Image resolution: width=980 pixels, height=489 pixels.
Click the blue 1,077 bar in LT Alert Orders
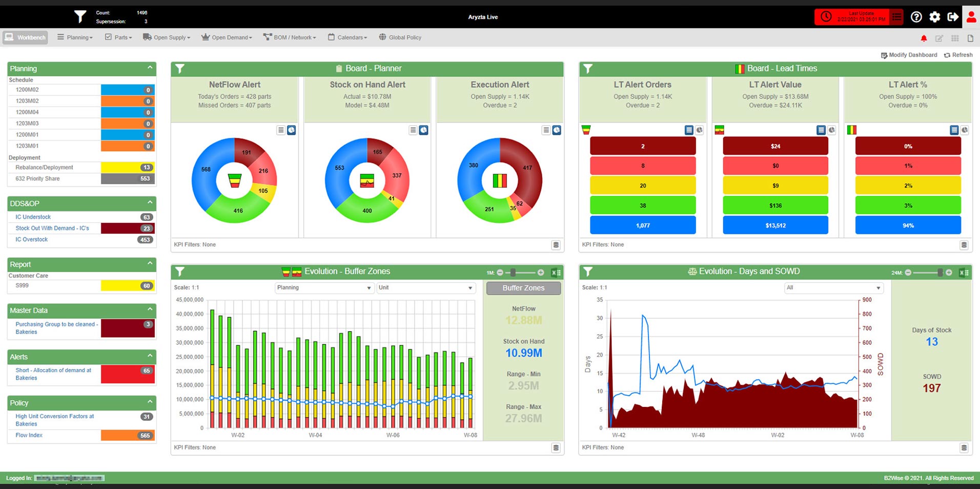643,226
